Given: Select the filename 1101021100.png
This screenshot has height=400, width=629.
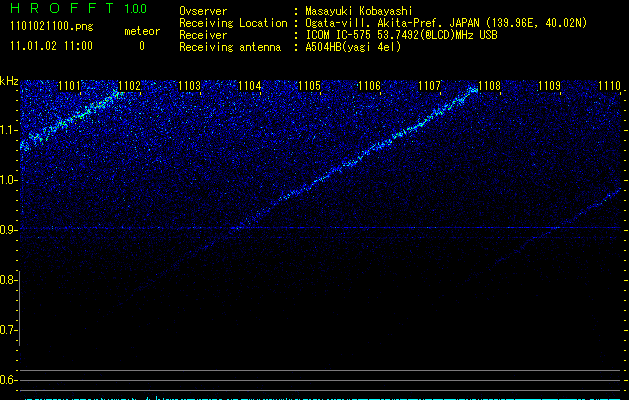Looking at the screenshot, I should pyautogui.click(x=52, y=27).
